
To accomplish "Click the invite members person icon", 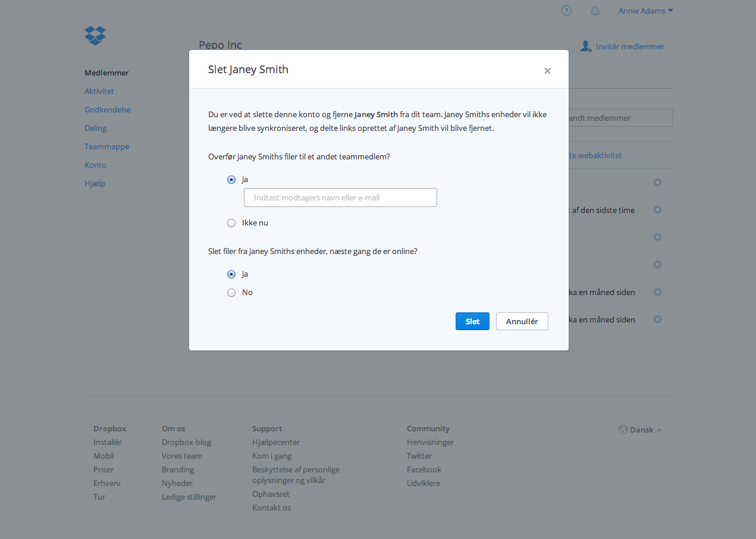I will (586, 46).
